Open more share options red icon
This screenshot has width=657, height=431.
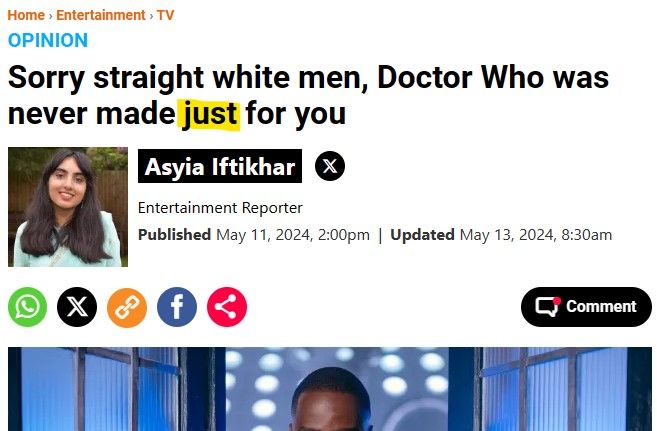227,307
